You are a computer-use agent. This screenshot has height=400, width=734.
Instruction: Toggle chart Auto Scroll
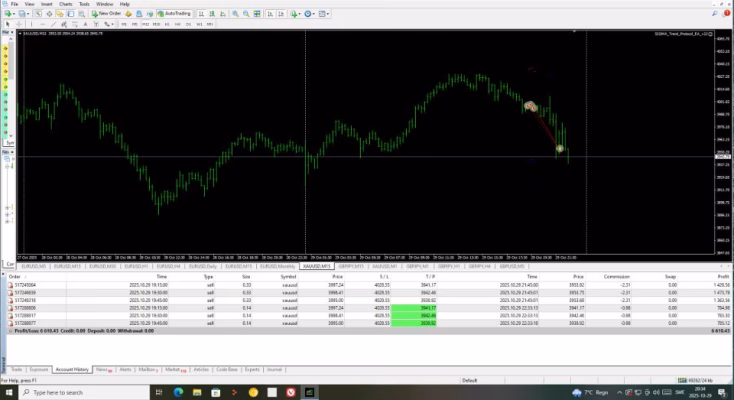270,14
